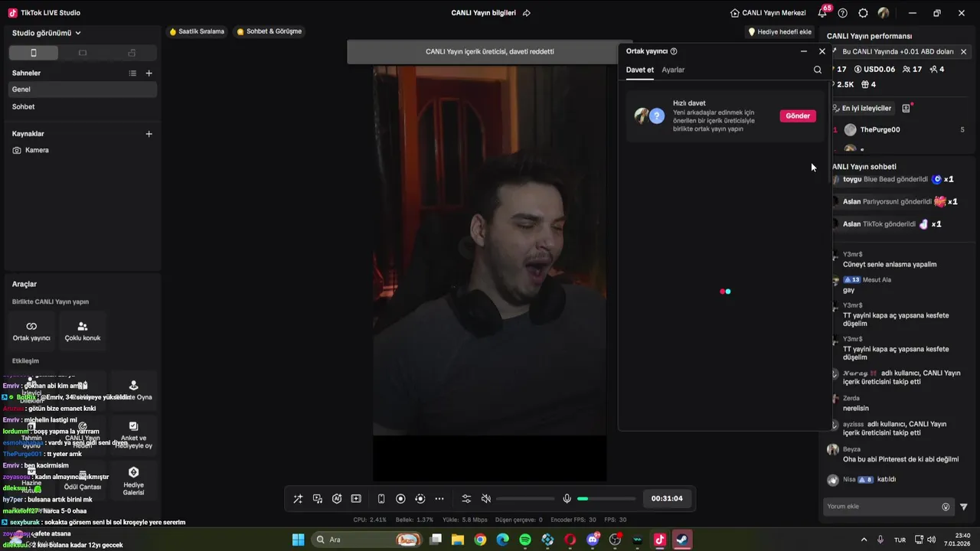Select viewer ThePurge00
Screen dimensions: 980x551
pos(880,129)
